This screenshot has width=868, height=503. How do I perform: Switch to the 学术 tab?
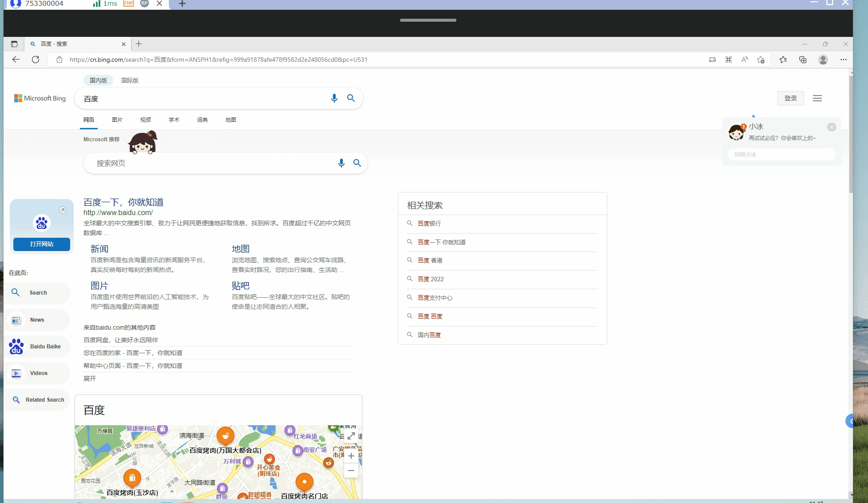[x=174, y=120]
